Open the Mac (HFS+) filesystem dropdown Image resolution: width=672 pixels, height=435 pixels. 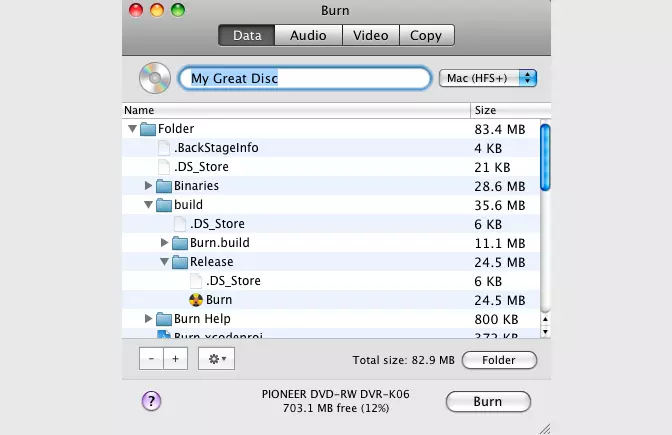pos(488,78)
